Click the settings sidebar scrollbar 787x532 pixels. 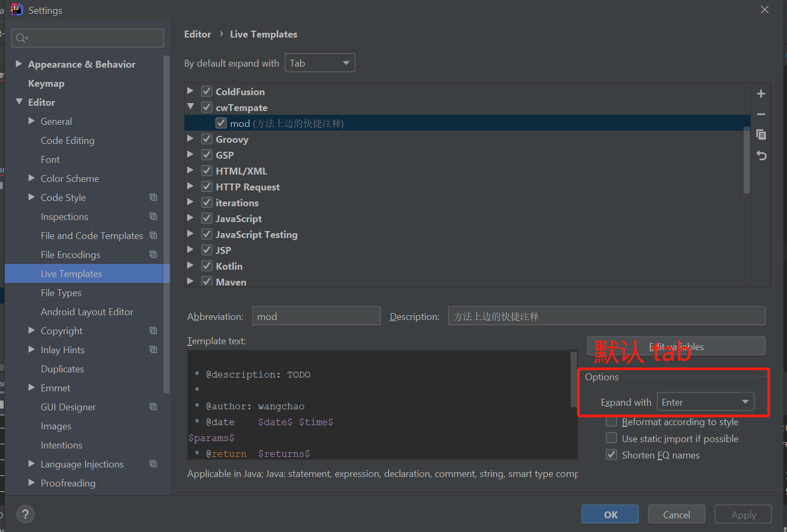coord(167,224)
